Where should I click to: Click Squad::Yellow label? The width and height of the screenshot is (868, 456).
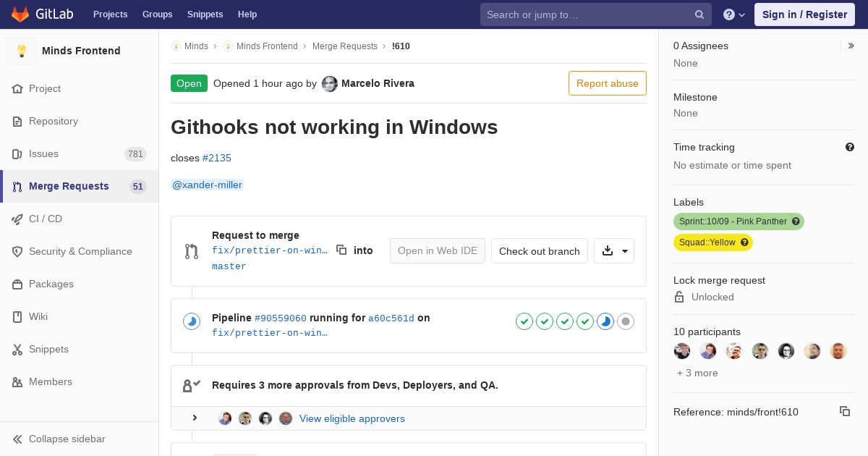point(713,242)
